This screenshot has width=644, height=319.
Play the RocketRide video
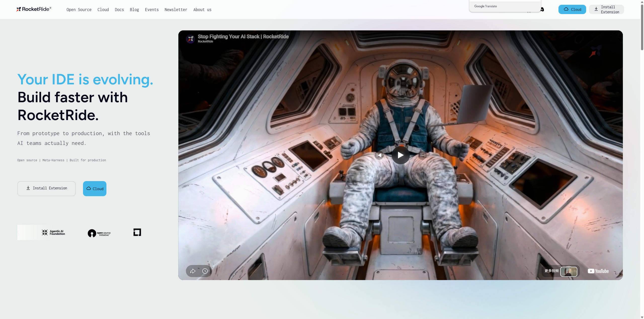pyautogui.click(x=400, y=155)
